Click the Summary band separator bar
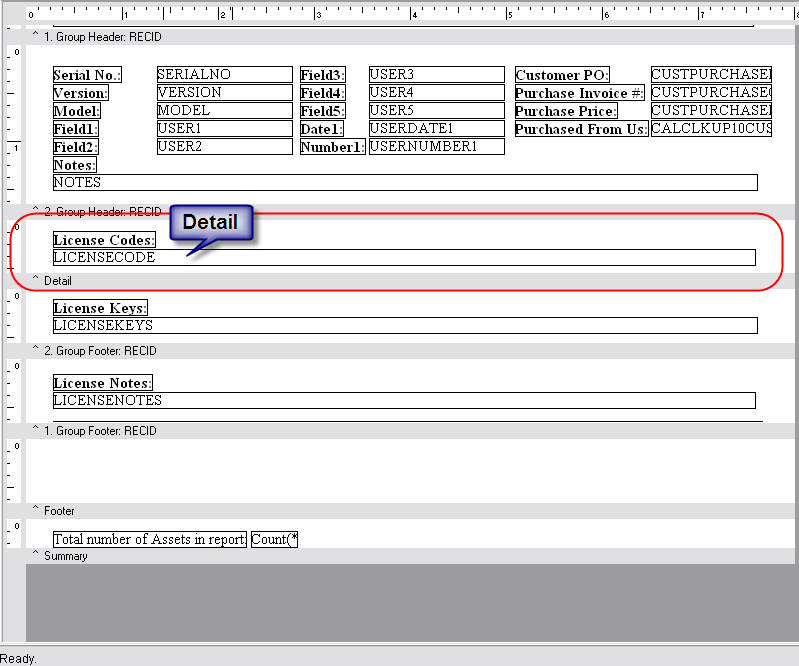799x666 pixels. (400, 556)
